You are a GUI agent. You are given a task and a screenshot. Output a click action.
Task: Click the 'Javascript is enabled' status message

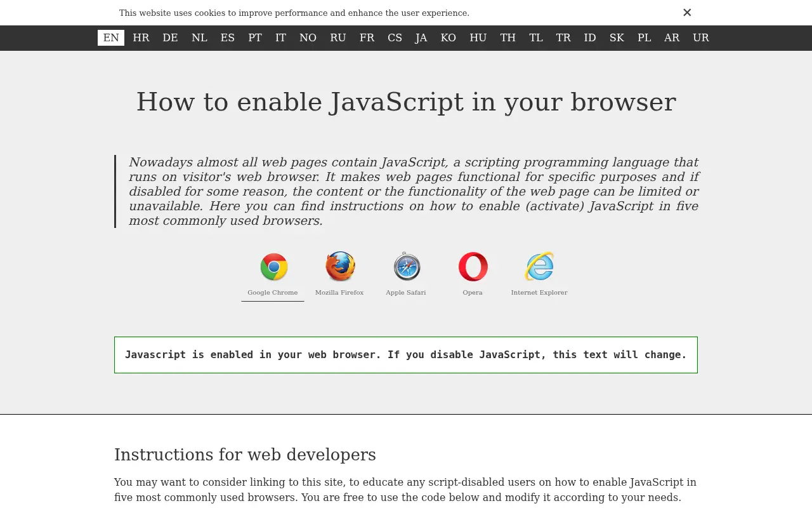pyautogui.click(x=406, y=355)
